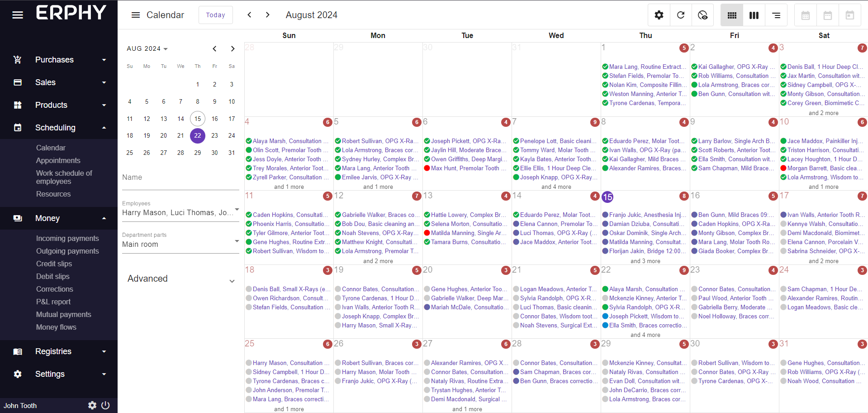868x413 pixels.
Task: Open Calendar under Scheduling
Action: [x=51, y=148]
